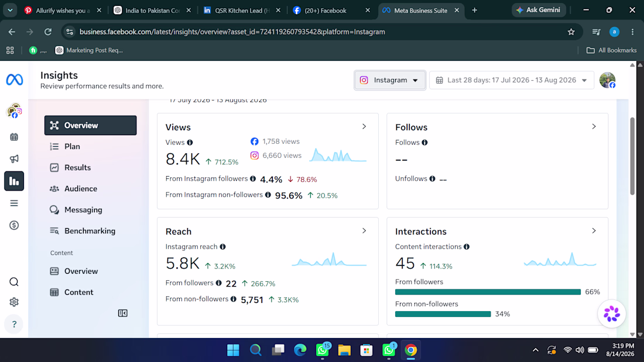
Task: Click the Insights bar chart icon
Action: 14,181
